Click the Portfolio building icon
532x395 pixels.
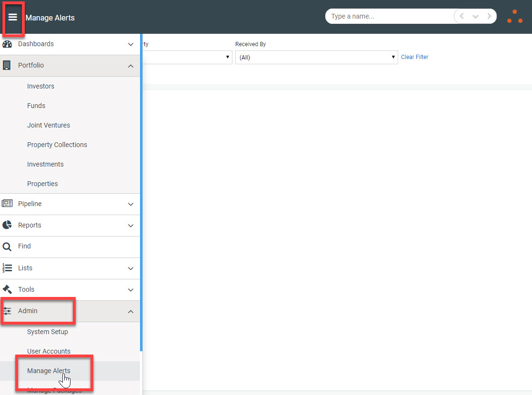[7, 65]
